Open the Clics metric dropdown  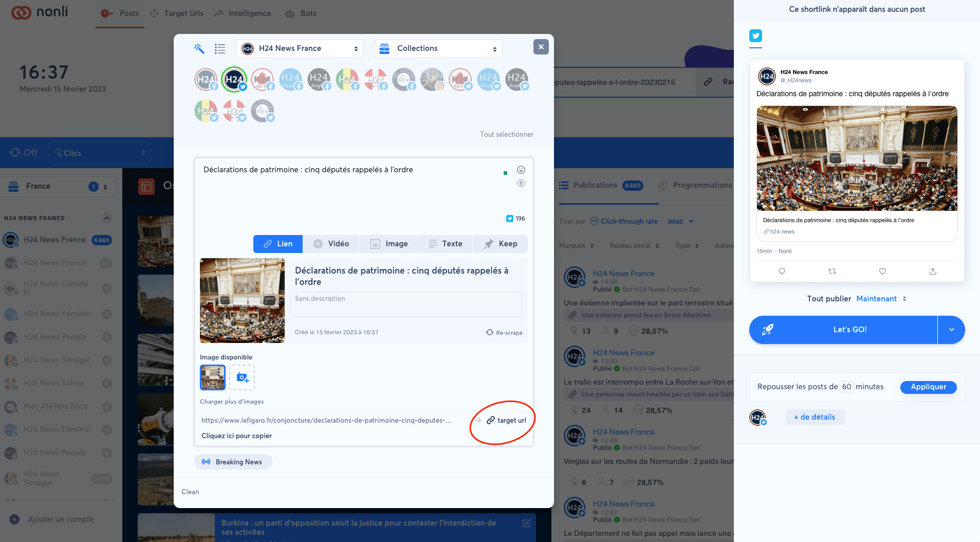coord(99,153)
